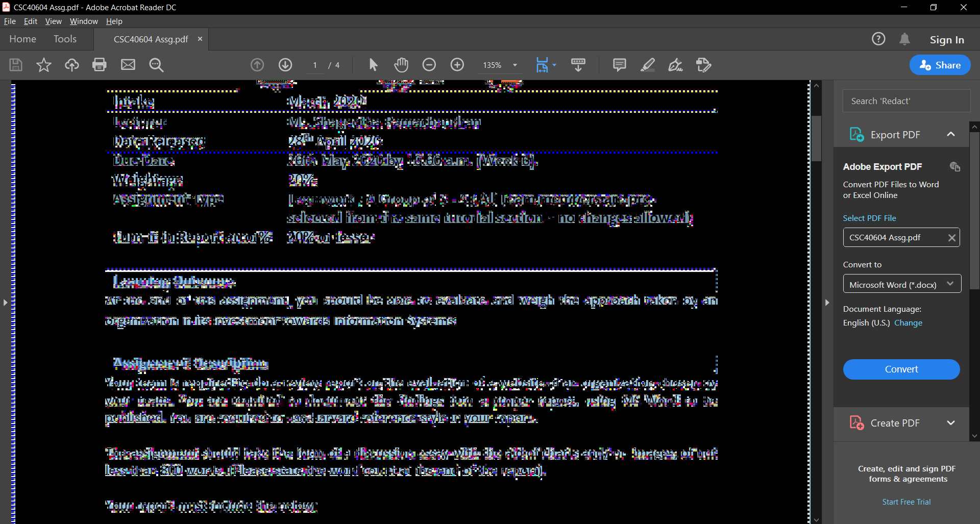Email the PDF as attachment
980x524 pixels.
tap(128, 65)
